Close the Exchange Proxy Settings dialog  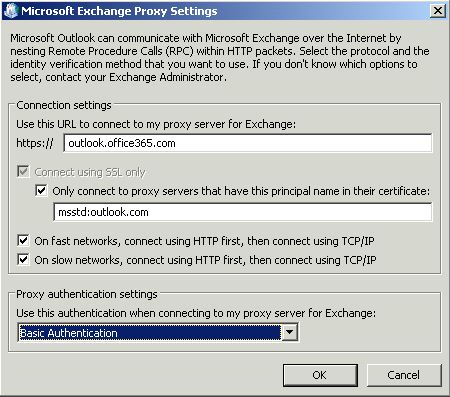click(x=437, y=11)
